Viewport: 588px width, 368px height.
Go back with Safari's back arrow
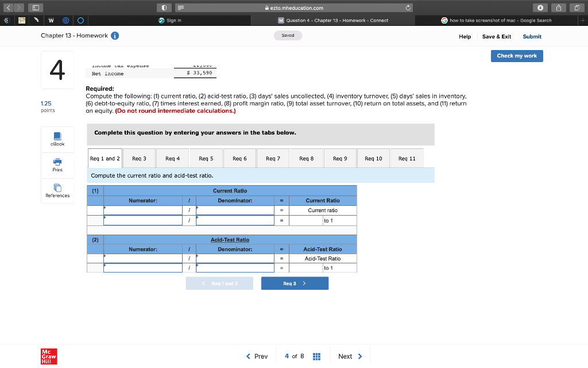[9, 7]
